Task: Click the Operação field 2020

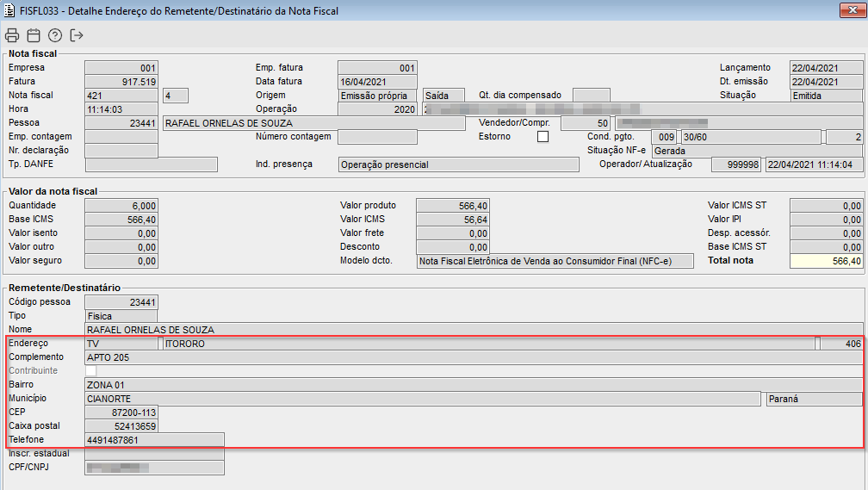Action: coord(377,109)
